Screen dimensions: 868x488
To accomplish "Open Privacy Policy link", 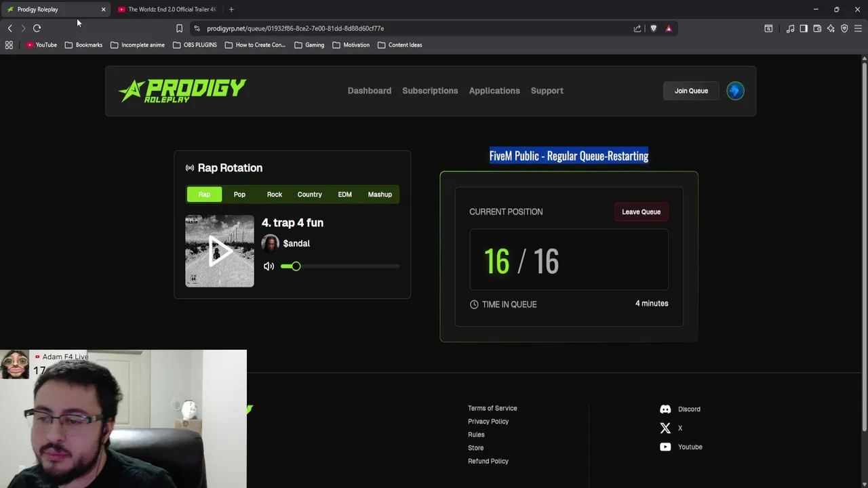I will [488, 422].
